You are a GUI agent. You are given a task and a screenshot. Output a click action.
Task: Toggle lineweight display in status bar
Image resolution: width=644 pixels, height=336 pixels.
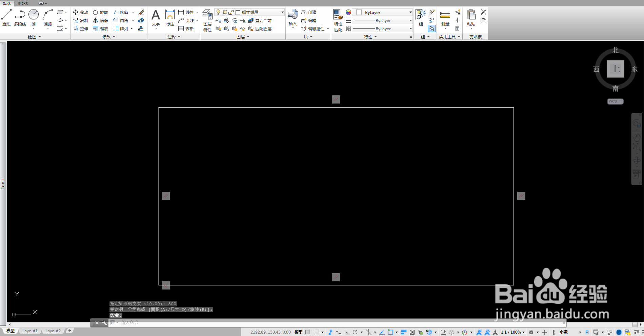[403, 332]
